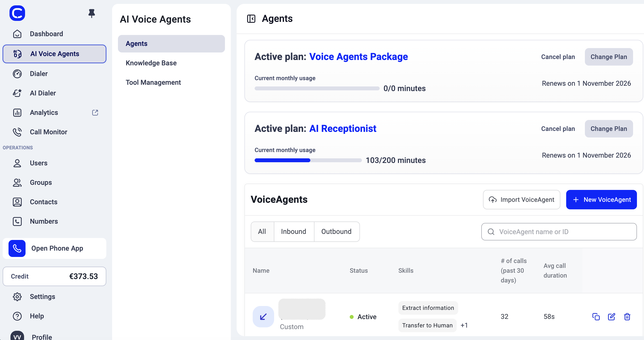The height and width of the screenshot is (340, 644).
Task: Focus the VoiceAgent name or ID search
Action: (559, 232)
